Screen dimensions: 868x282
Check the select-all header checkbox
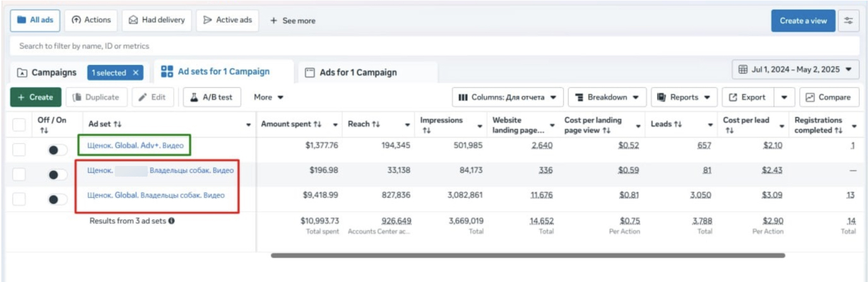tap(20, 124)
